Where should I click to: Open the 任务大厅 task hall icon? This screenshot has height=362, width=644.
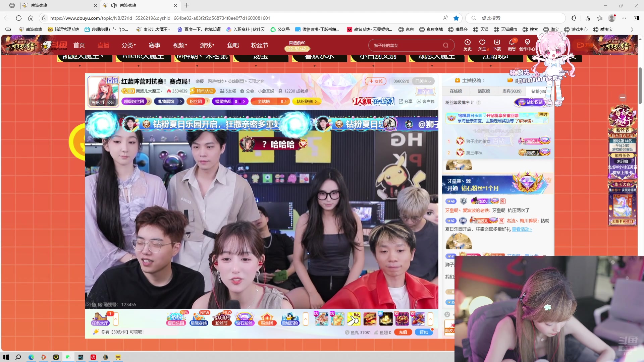pos(100,319)
